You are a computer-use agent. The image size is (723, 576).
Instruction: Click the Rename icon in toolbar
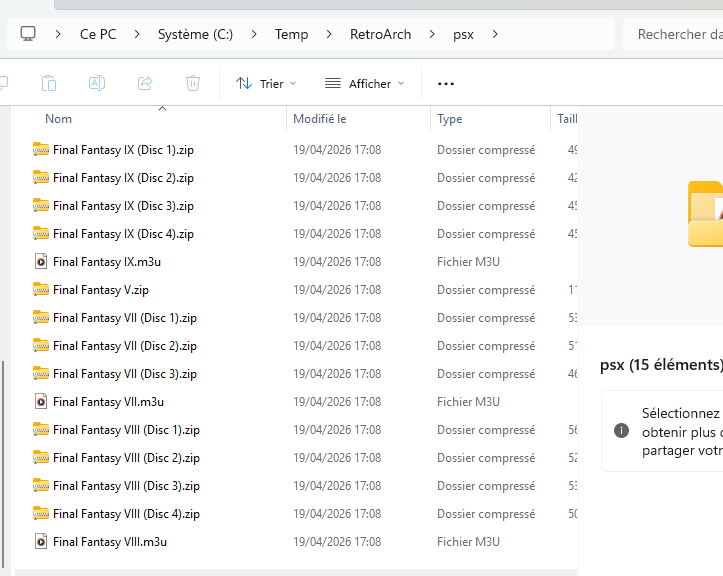tap(97, 83)
